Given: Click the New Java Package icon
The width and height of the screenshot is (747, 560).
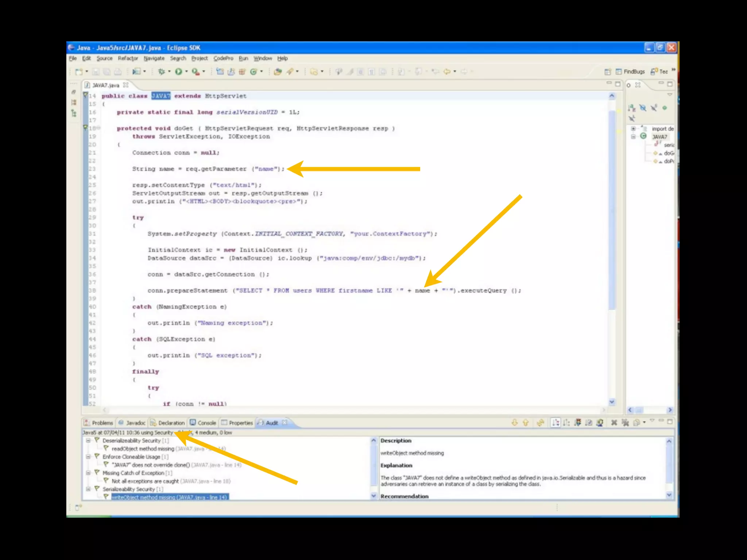Looking at the screenshot, I should pos(242,71).
